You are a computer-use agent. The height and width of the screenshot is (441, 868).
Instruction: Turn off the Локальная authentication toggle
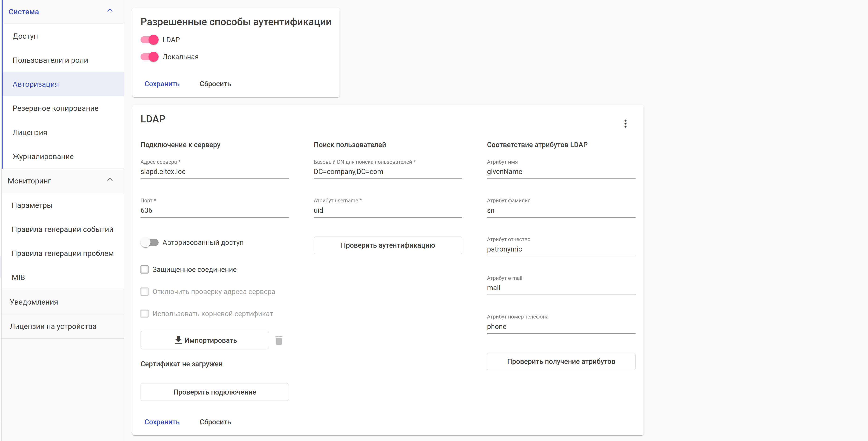click(150, 57)
